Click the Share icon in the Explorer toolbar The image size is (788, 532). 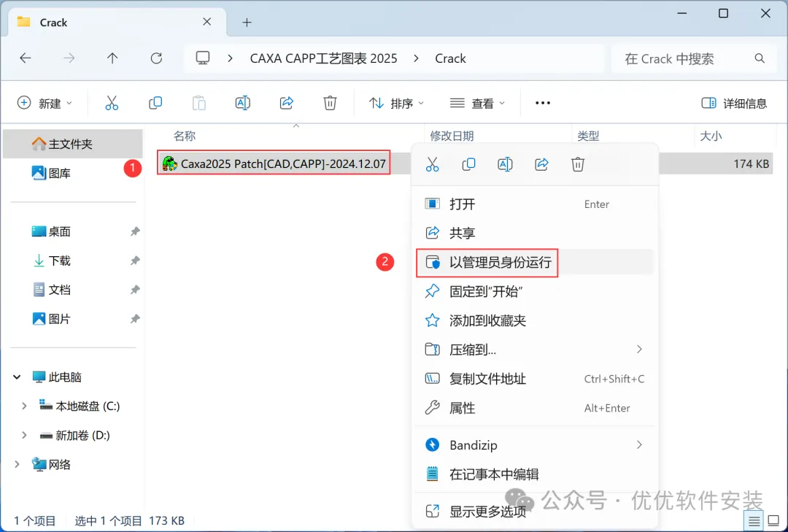pos(287,103)
